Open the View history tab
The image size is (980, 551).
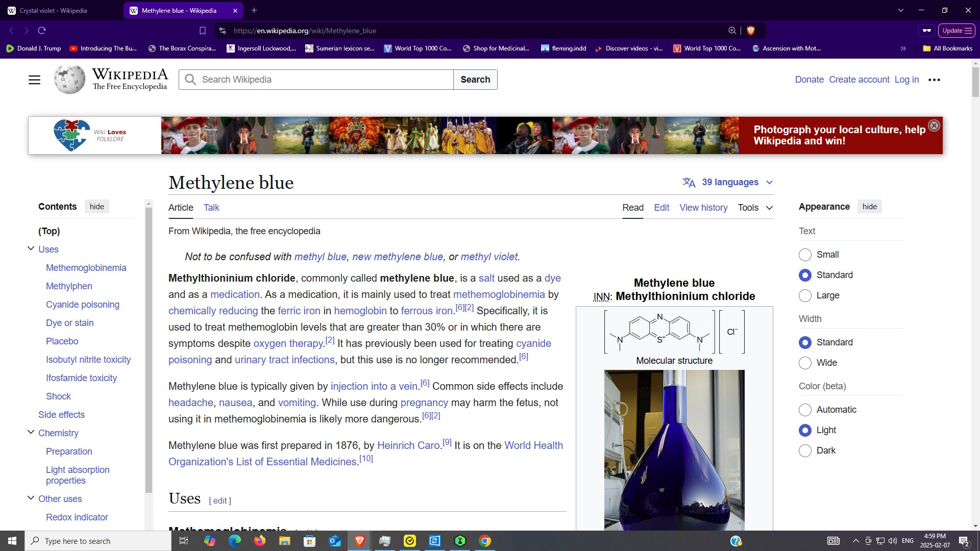coord(703,208)
